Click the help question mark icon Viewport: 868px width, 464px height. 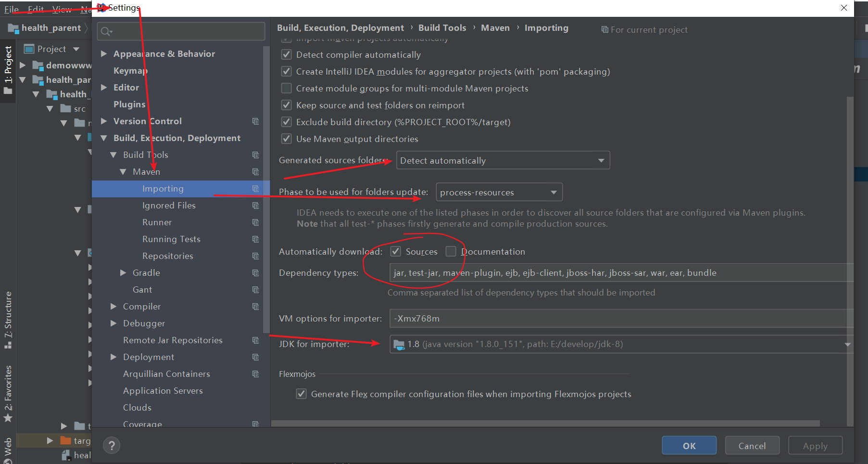[x=112, y=445]
